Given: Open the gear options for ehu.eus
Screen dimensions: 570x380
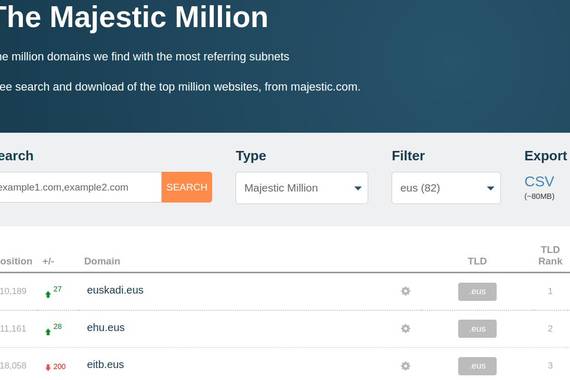Looking at the screenshot, I should point(405,329).
